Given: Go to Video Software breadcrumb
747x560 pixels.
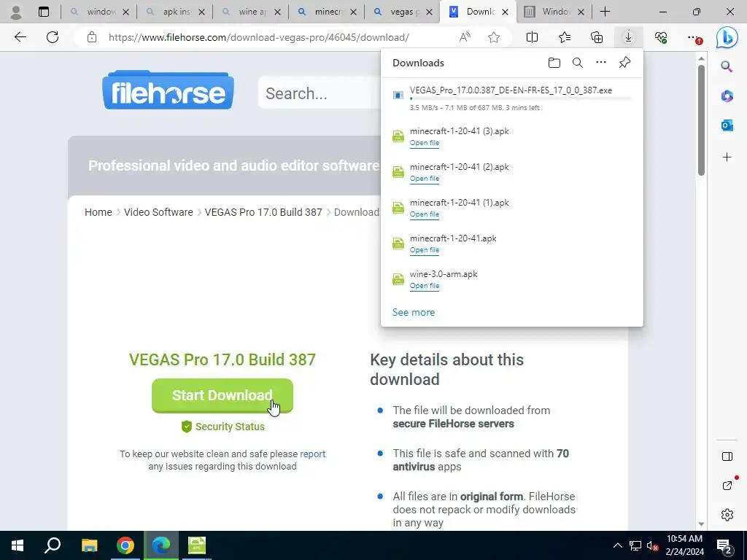Looking at the screenshot, I should click(158, 212).
